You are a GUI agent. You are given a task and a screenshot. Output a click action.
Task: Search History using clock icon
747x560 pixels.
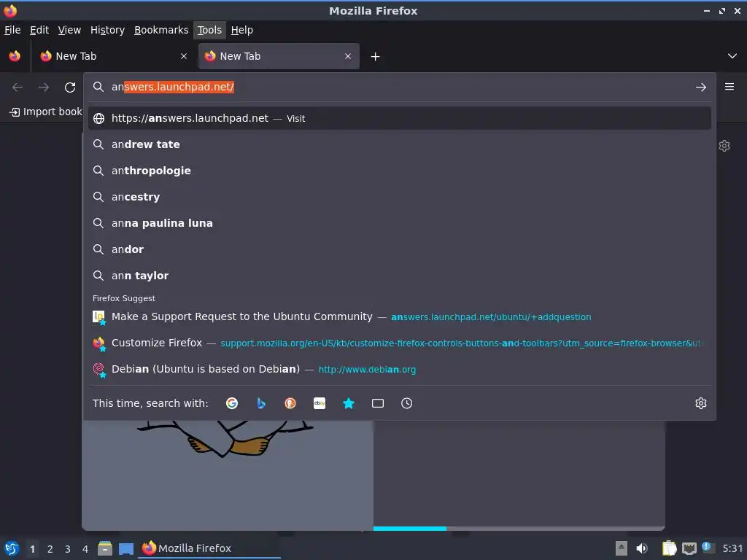pyautogui.click(x=407, y=403)
